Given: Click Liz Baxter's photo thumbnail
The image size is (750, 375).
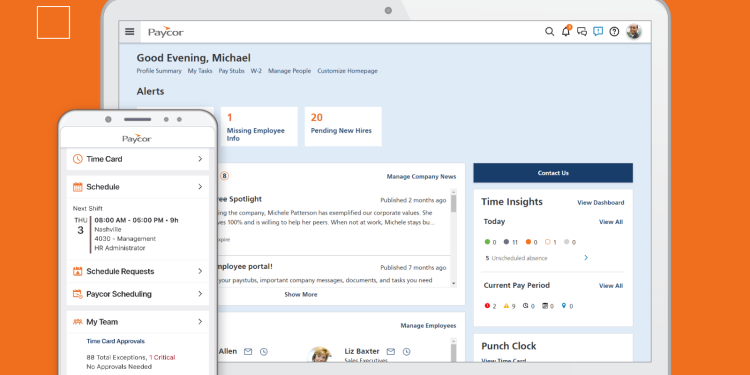Looking at the screenshot, I should point(320,355).
